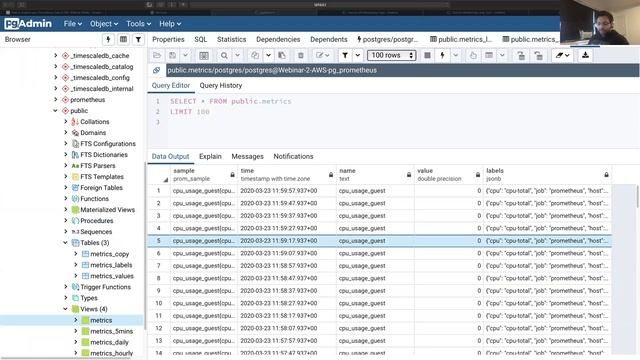Collapse the public schema node

click(x=56, y=111)
